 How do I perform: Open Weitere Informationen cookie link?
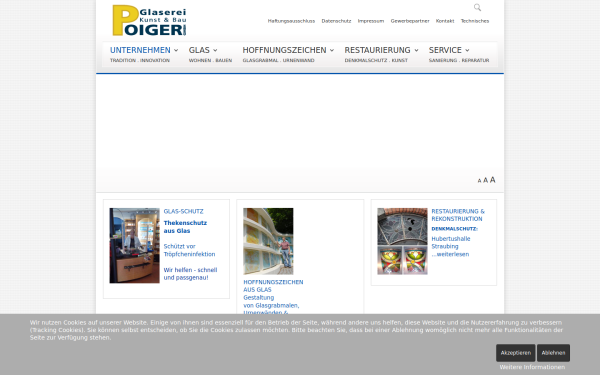click(x=532, y=367)
